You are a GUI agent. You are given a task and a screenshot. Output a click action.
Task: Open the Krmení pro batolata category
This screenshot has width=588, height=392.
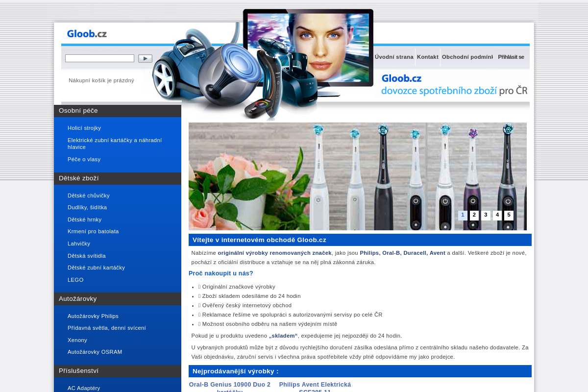click(93, 231)
